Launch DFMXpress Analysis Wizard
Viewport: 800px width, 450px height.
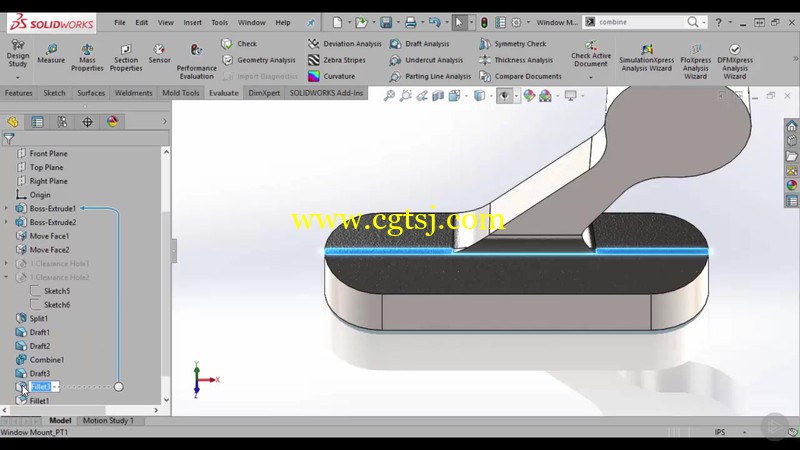pyautogui.click(x=735, y=61)
